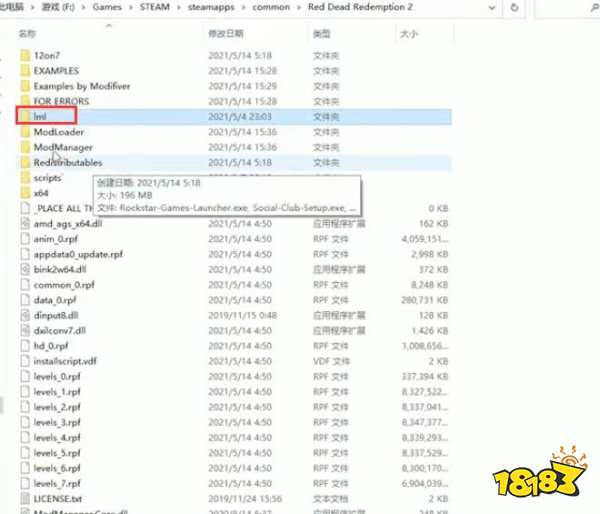Image resolution: width=600 pixels, height=514 pixels.
Task: Select the scripts folder icon
Action: coord(25,178)
